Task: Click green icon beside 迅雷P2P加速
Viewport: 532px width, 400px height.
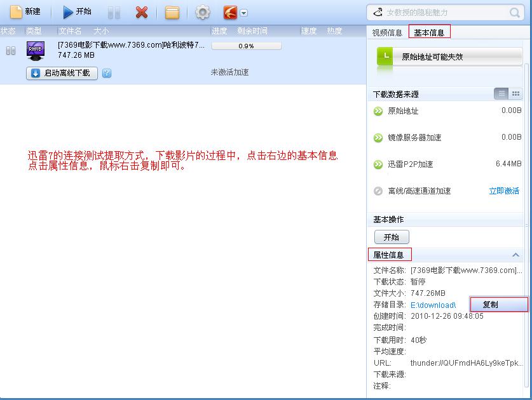Action: (x=378, y=164)
